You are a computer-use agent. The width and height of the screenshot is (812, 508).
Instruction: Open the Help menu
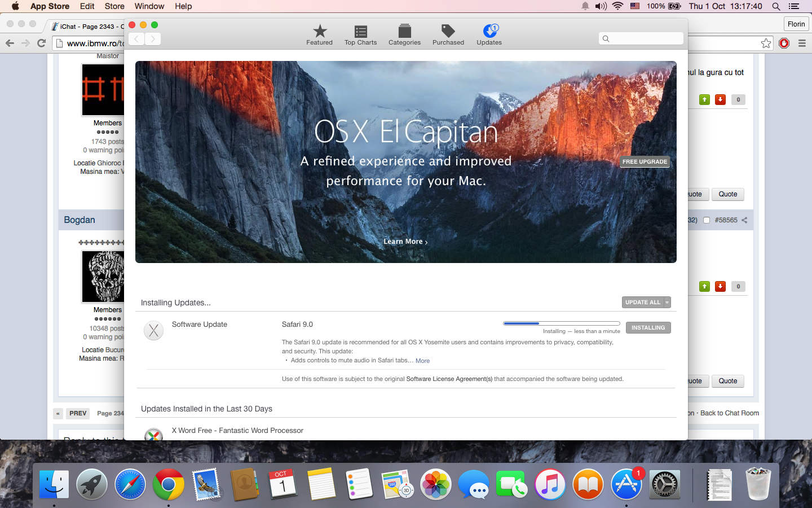(183, 6)
